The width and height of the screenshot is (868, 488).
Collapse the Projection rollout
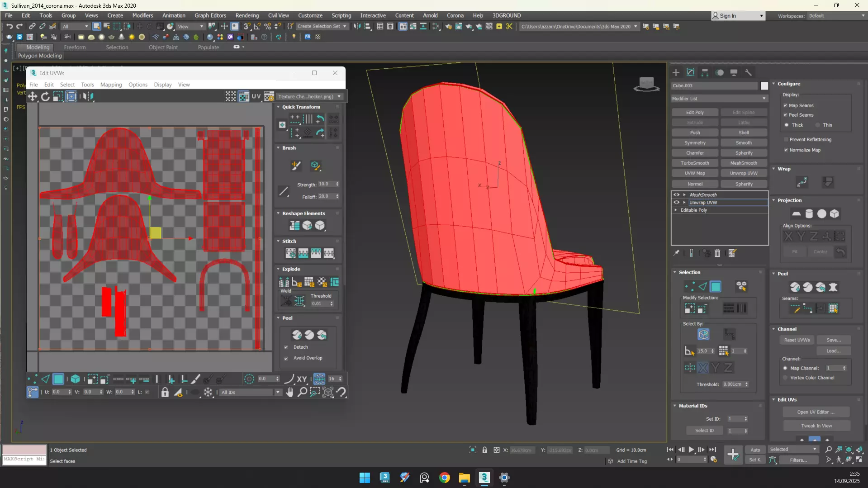tap(773, 200)
